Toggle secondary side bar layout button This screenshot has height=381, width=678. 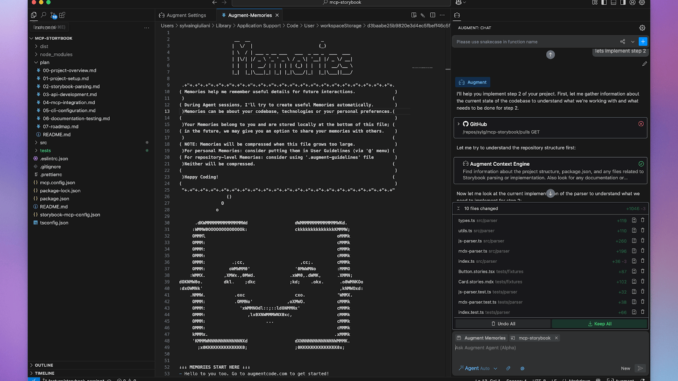[623, 3]
